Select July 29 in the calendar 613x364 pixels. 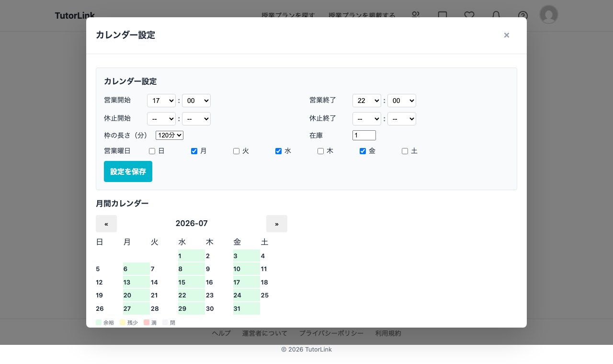pos(192,308)
